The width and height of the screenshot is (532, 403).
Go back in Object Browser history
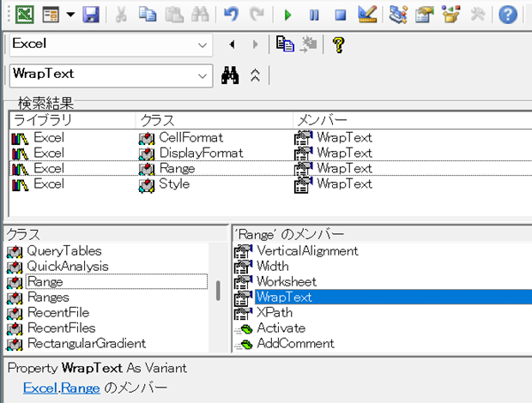click(232, 45)
